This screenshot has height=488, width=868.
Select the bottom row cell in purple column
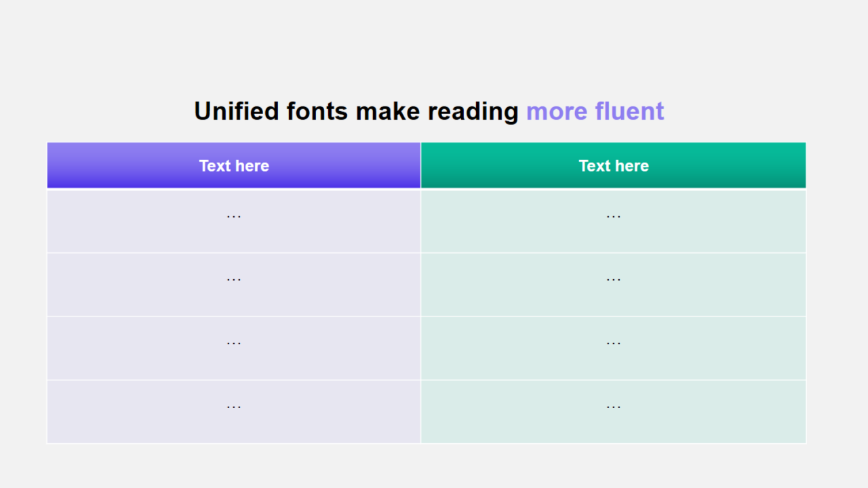pos(234,412)
